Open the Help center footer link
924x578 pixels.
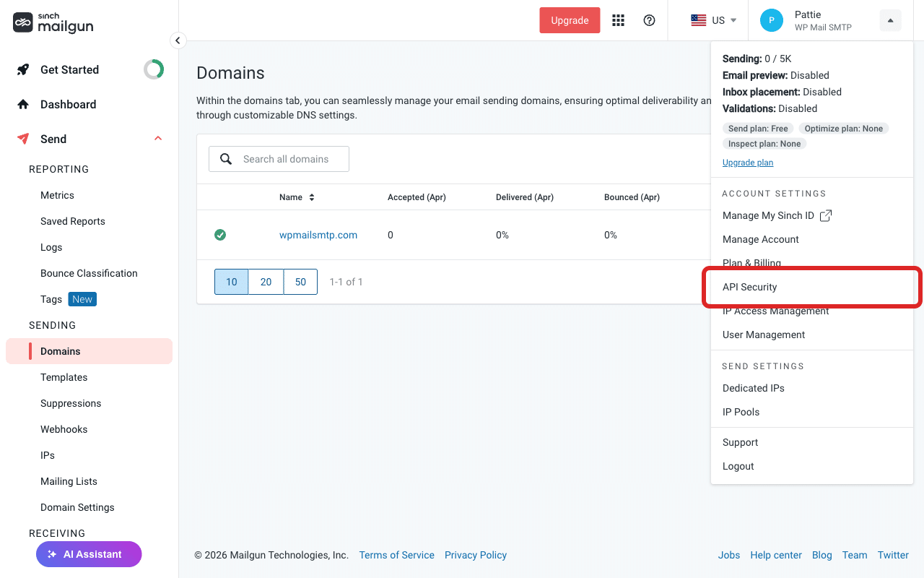(x=776, y=555)
